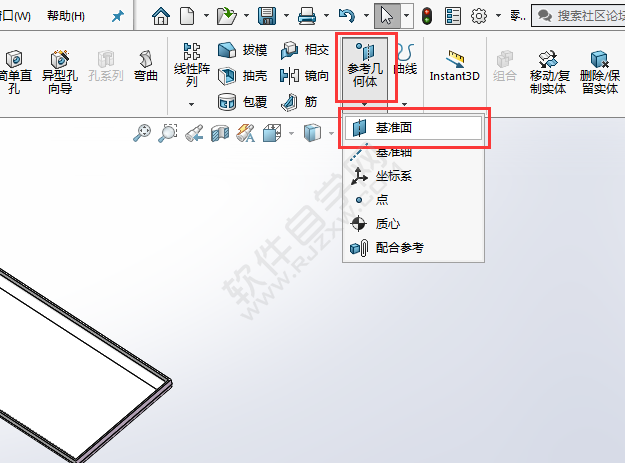
Task: Expand the Curves dropdown arrow
Action: (x=405, y=104)
